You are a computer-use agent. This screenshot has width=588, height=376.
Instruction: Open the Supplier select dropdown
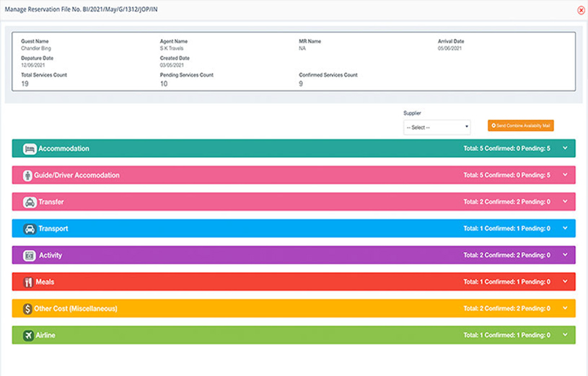(437, 127)
